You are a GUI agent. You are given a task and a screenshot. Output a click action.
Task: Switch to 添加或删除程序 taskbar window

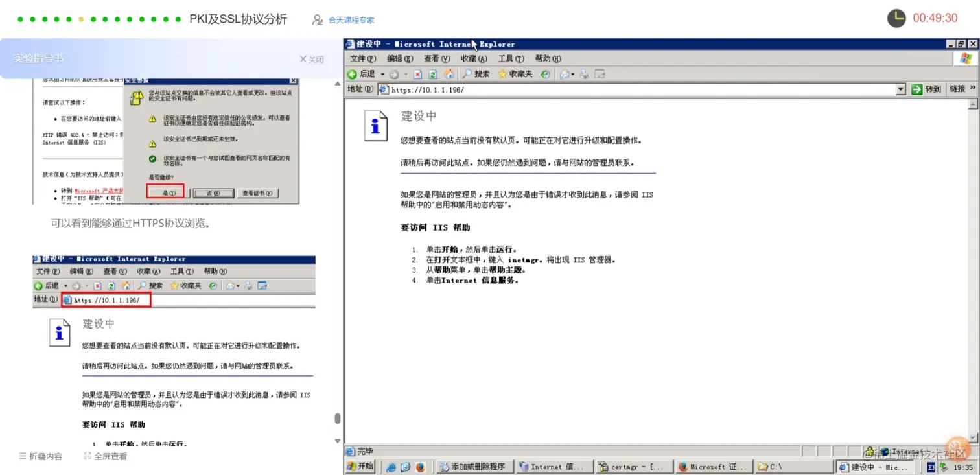click(475, 467)
